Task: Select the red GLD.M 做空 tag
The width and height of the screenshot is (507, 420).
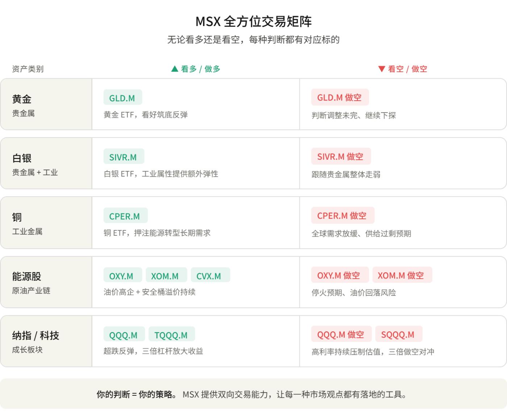Action: [x=339, y=97]
